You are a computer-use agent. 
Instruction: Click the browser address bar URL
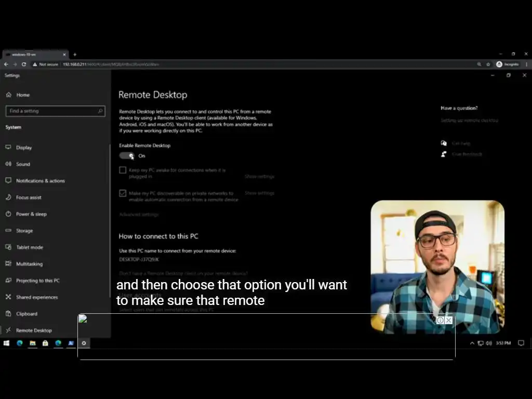111,64
